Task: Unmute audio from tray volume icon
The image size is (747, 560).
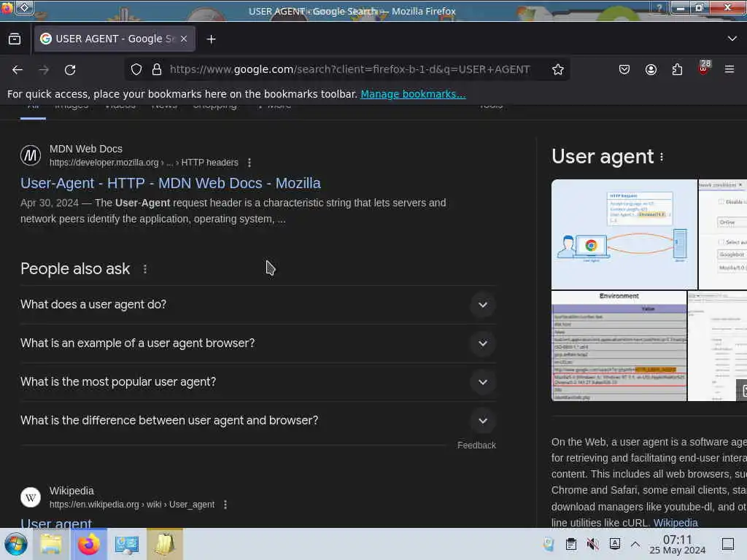Action: pyautogui.click(x=592, y=544)
